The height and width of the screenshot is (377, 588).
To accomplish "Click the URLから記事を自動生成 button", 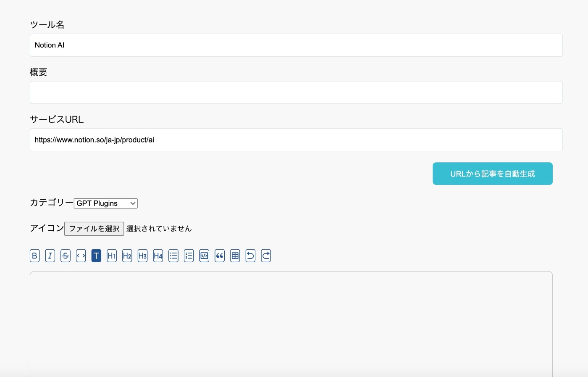I will pos(493,174).
